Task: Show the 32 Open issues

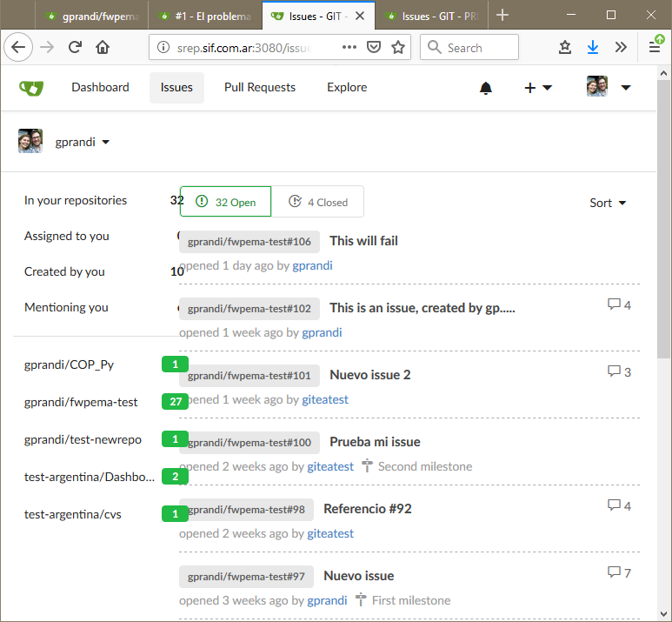Action: (226, 202)
